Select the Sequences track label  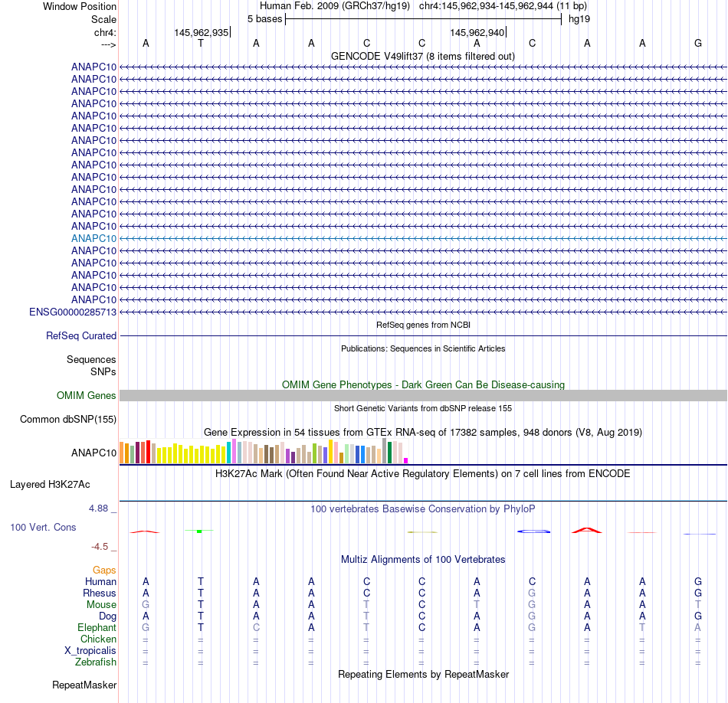coord(91,360)
